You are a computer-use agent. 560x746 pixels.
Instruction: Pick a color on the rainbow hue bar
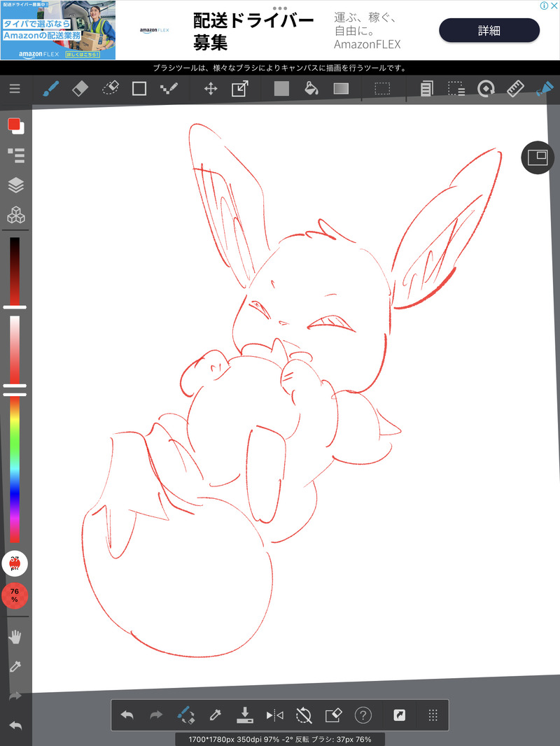(15, 469)
